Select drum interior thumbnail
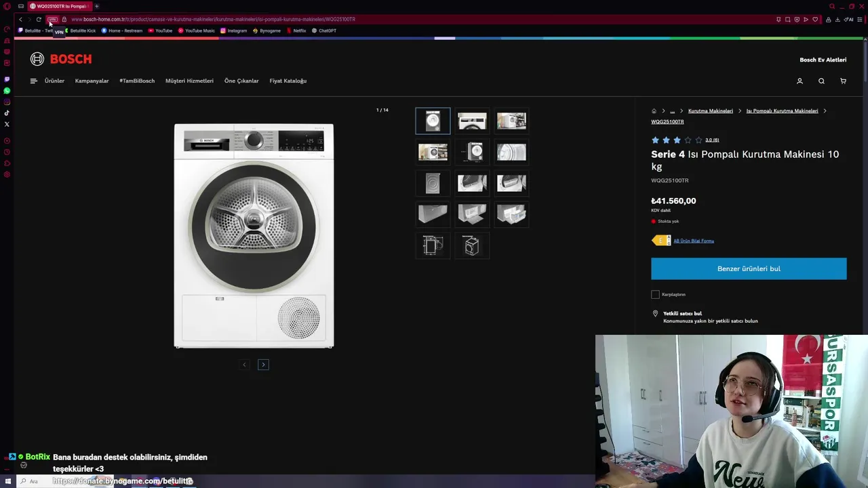 point(511,152)
